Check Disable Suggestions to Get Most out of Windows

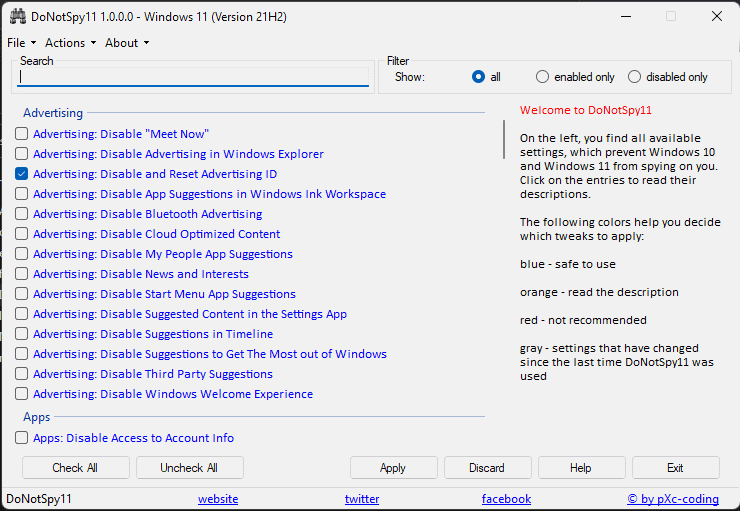tap(21, 354)
